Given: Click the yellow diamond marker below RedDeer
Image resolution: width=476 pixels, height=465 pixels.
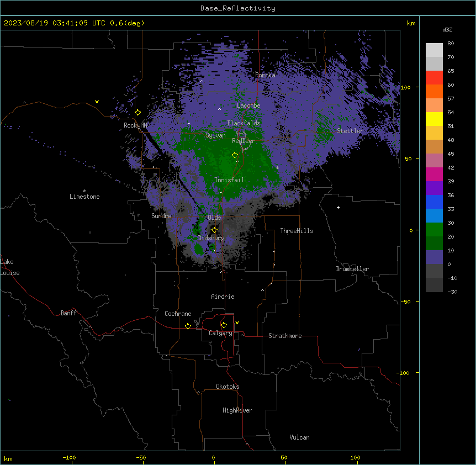Looking at the screenshot, I should (235, 155).
